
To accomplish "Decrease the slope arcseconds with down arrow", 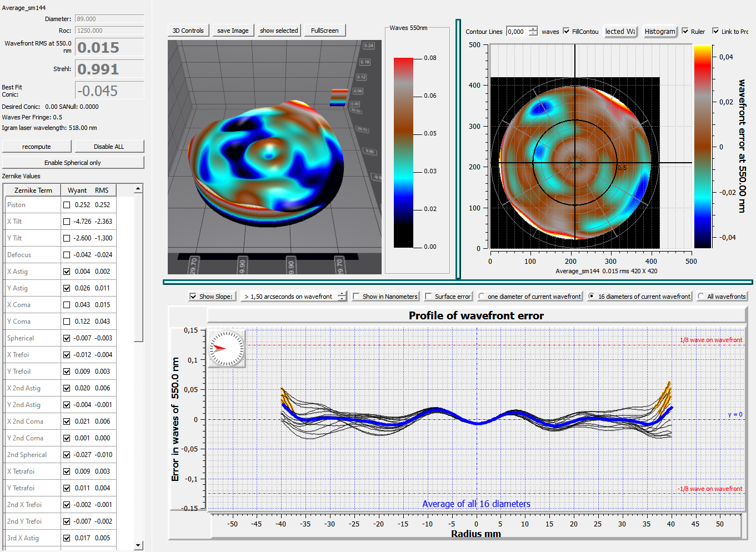I will coord(342,299).
